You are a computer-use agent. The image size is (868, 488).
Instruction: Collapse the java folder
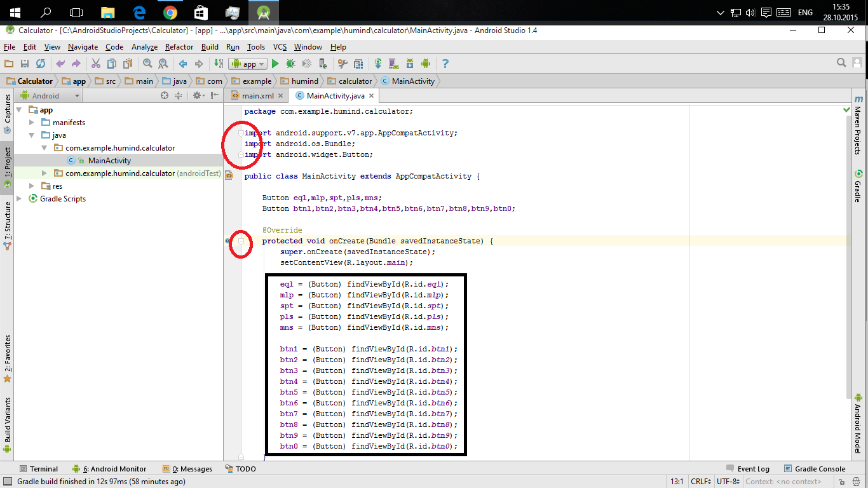tap(32, 135)
